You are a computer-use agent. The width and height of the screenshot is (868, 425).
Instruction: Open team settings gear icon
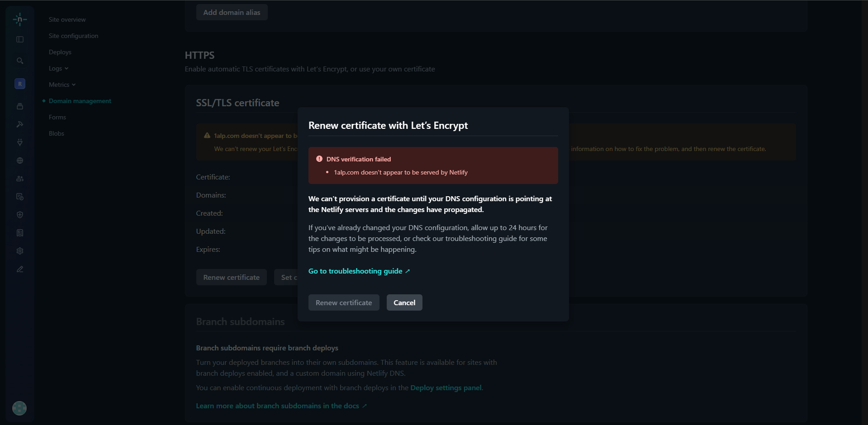point(20,251)
